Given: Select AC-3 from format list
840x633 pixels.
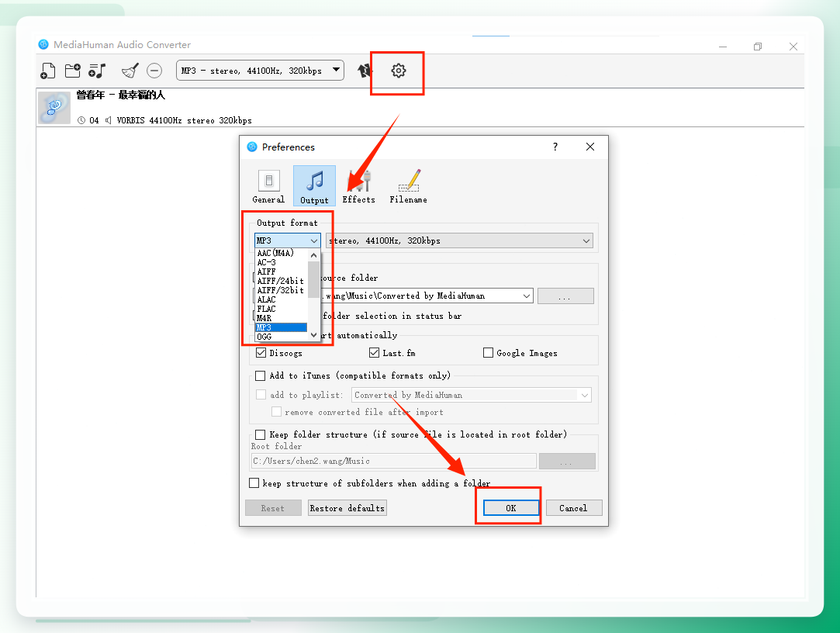Looking at the screenshot, I should coord(282,262).
